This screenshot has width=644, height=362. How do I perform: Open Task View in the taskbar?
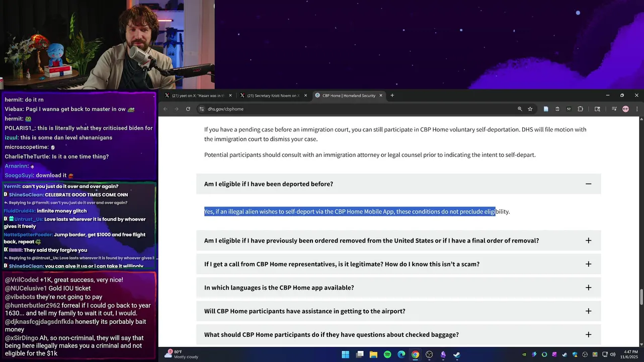tap(360, 354)
